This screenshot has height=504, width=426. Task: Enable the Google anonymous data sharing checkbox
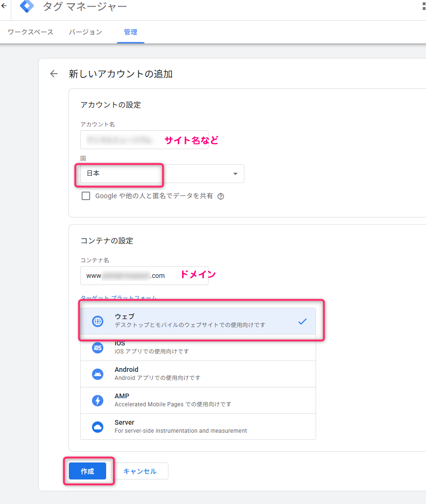[86, 196]
